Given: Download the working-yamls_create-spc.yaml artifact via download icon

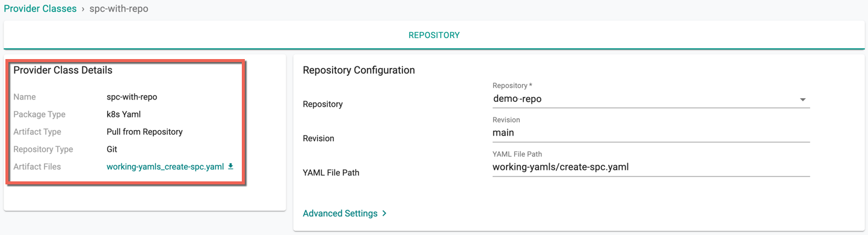Looking at the screenshot, I should click(230, 167).
